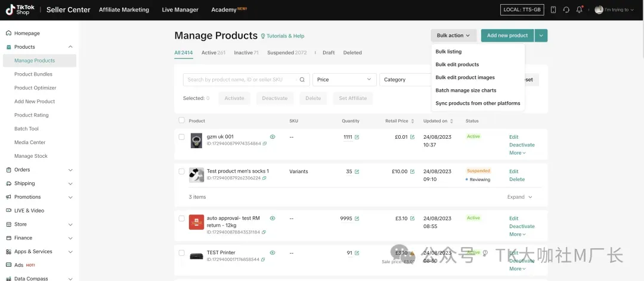Open Affiliate Marketing in top bar
The height and width of the screenshot is (281, 644).
[x=124, y=10]
